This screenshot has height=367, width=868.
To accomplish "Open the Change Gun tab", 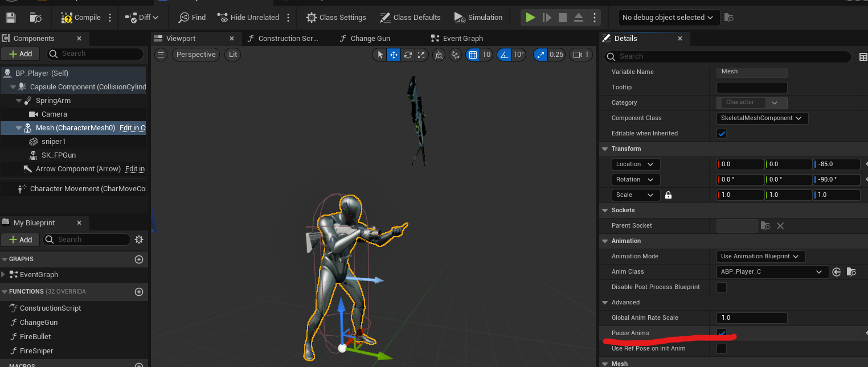I will (x=370, y=39).
